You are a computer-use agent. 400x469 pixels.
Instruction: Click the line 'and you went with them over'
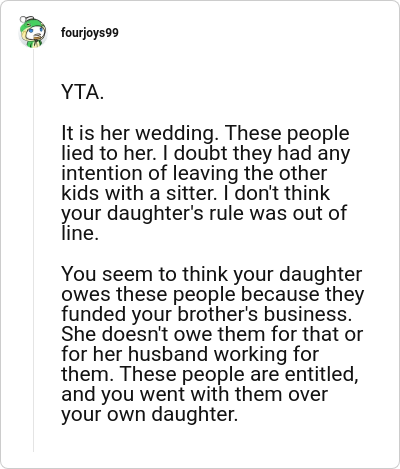tap(195, 395)
